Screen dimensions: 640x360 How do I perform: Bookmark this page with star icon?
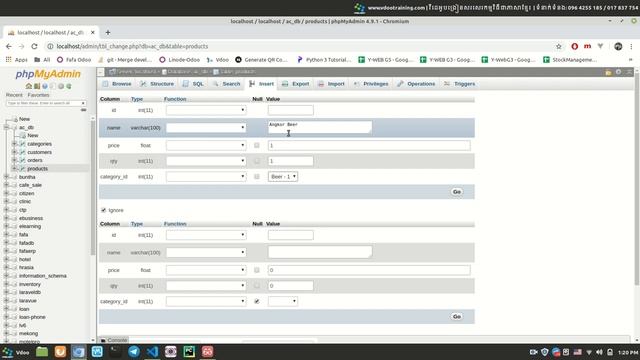point(559,47)
